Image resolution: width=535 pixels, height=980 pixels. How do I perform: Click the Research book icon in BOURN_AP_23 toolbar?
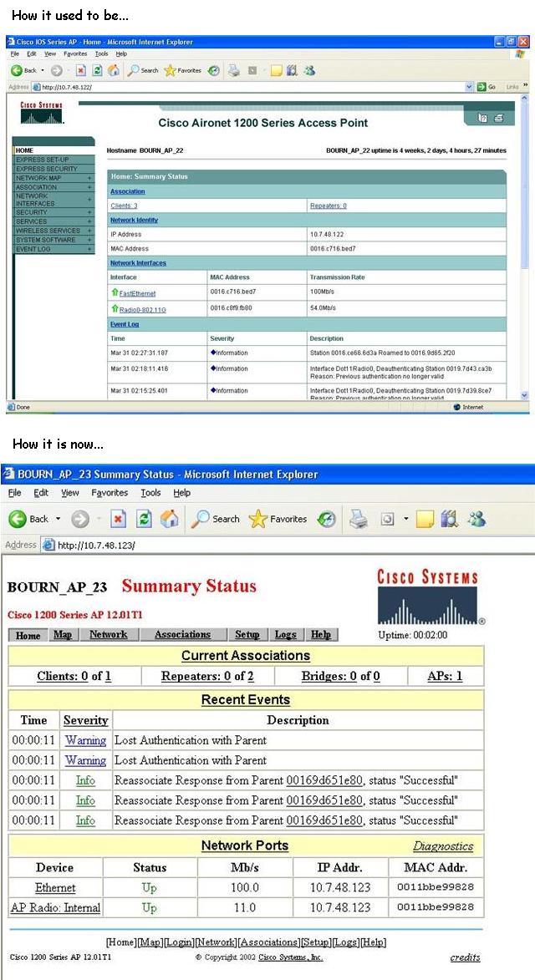click(449, 519)
